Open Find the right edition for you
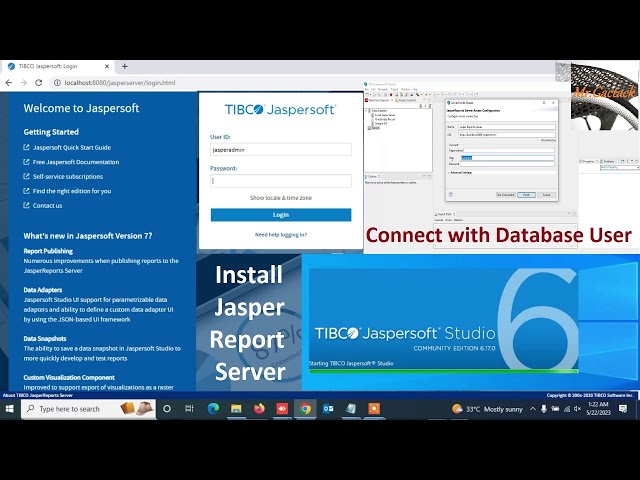The width and height of the screenshot is (640, 480). coord(72,191)
